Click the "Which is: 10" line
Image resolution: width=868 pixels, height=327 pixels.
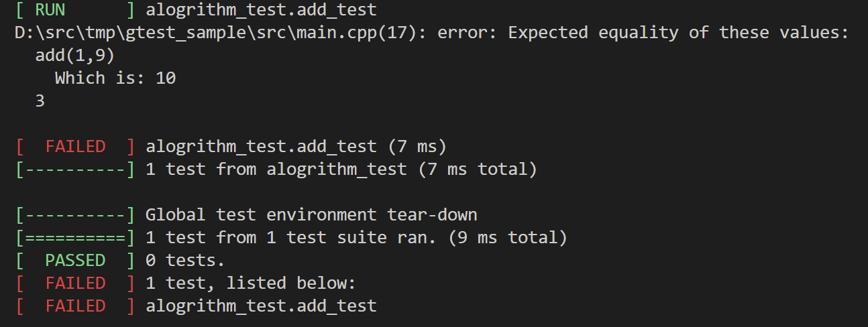pos(115,78)
